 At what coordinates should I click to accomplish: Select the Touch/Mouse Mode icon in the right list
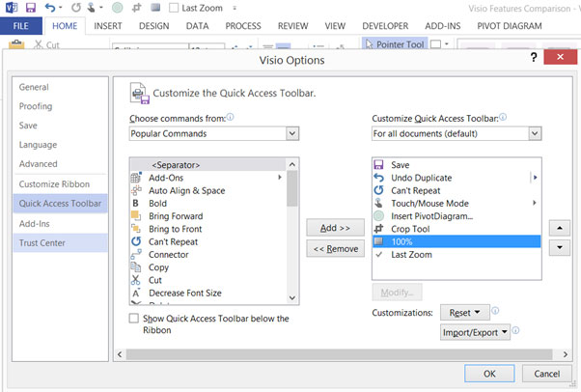378,203
